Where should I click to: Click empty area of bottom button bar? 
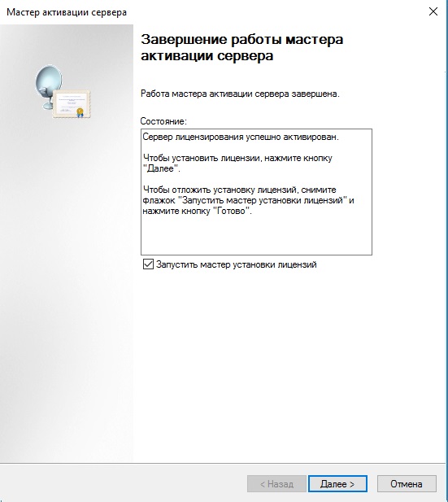pos(122,483)
